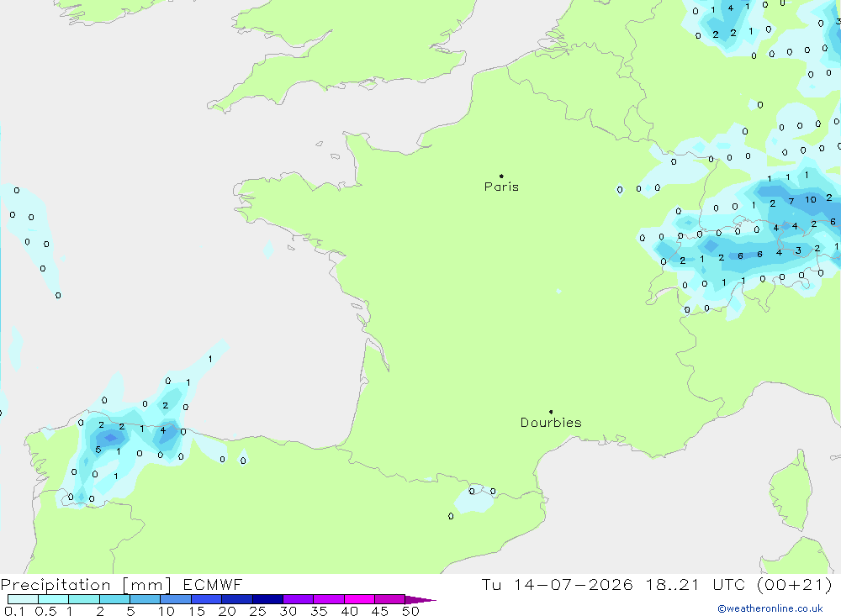
Task: Select the dark navy legend swatch above 25
Action: [267, 599]
